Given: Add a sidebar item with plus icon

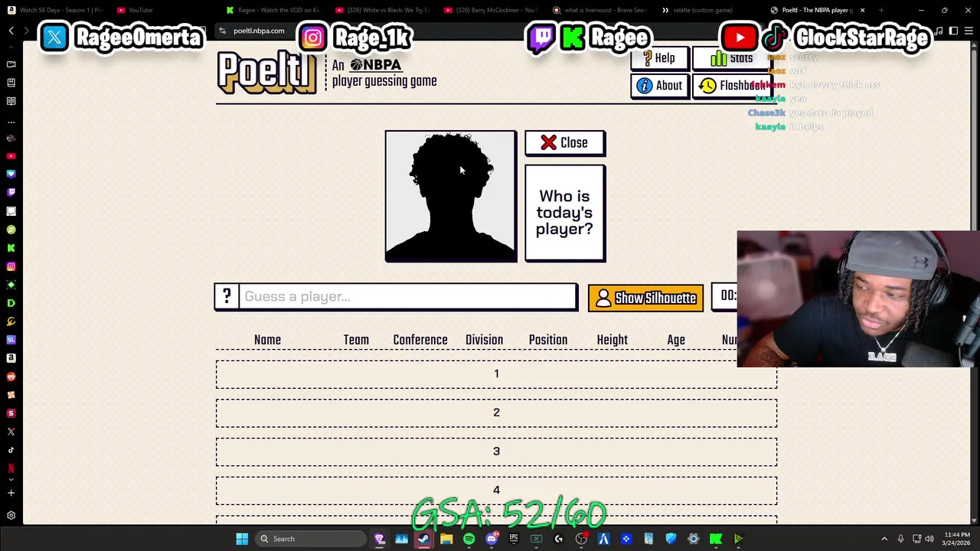Looking at the screenshot, I should (11, 493).
